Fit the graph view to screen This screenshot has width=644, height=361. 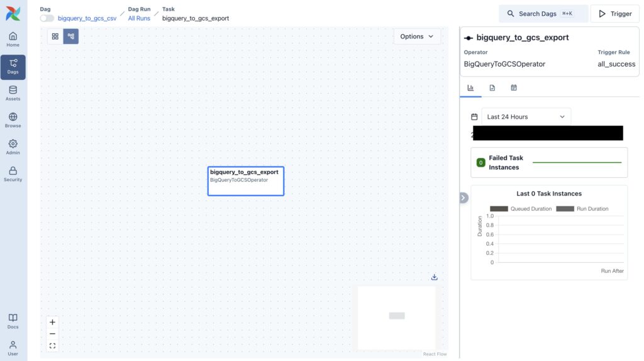(52, 346)
